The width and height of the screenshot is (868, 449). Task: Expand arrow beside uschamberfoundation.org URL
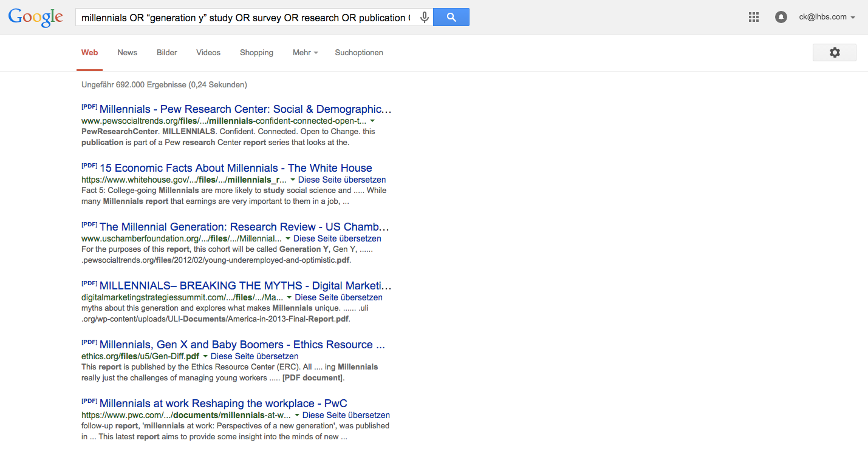[x=288, y=239]
